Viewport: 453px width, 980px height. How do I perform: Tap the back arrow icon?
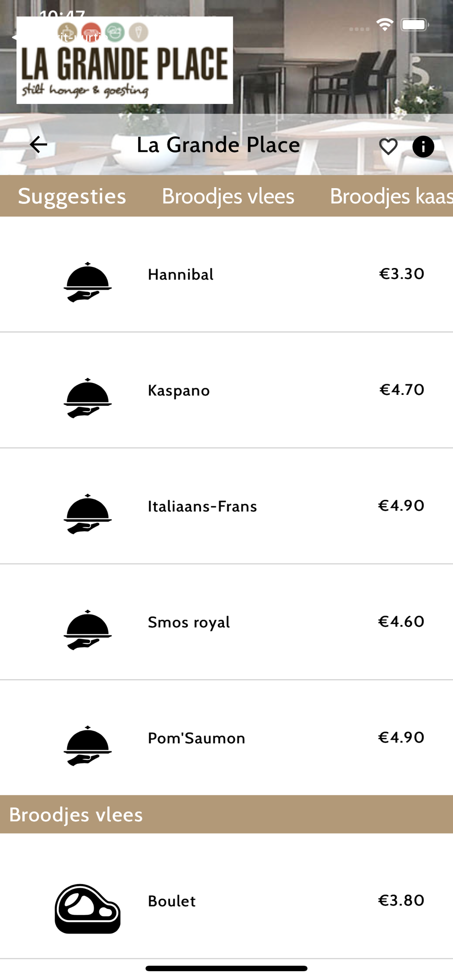[38, 145]
